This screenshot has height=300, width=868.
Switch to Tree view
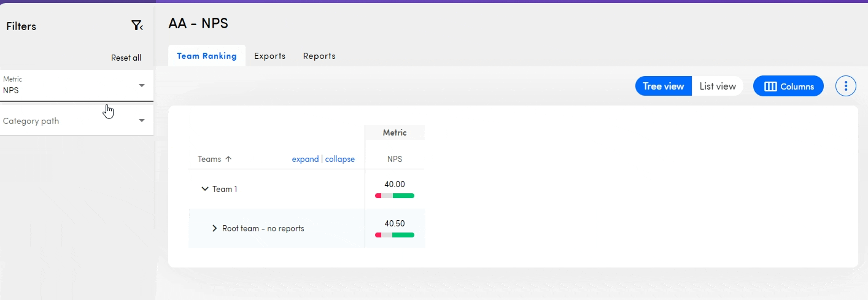click(x=663, y=87)
